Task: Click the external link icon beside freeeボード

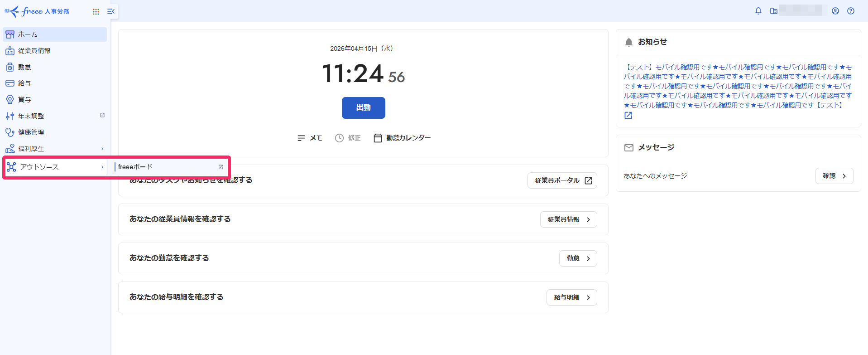Action: (x=221, y=167)
